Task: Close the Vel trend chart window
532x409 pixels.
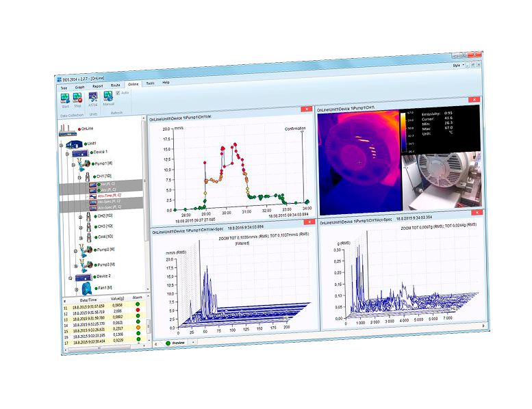Action: pos(306,109)
